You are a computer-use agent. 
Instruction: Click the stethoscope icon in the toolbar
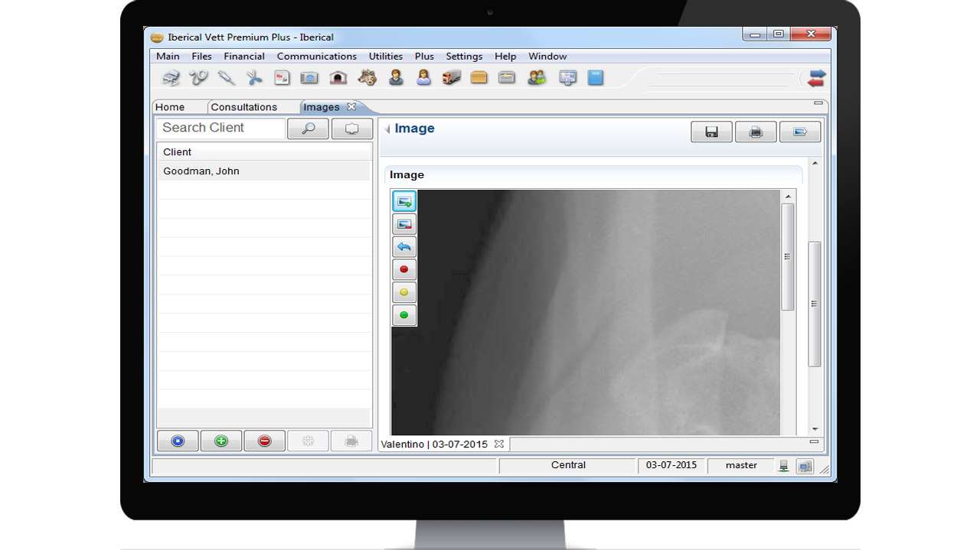[x=198, y=77]
